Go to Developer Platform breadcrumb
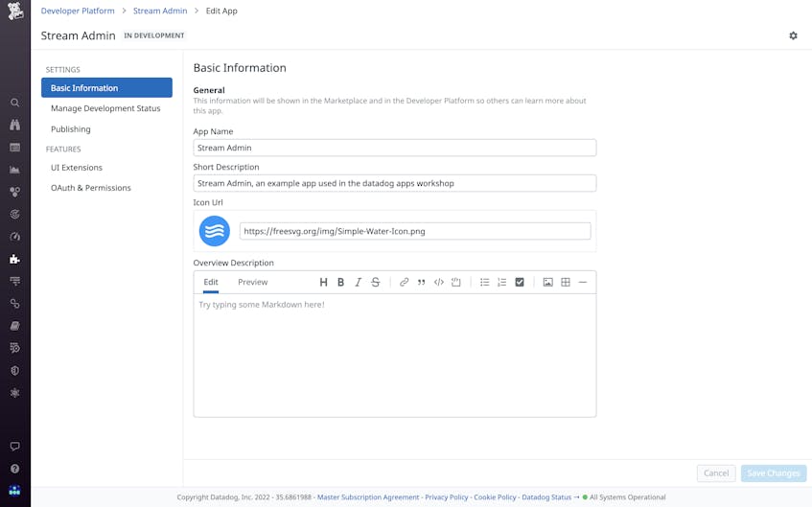The image size is (812, 507). click(78, 11)
